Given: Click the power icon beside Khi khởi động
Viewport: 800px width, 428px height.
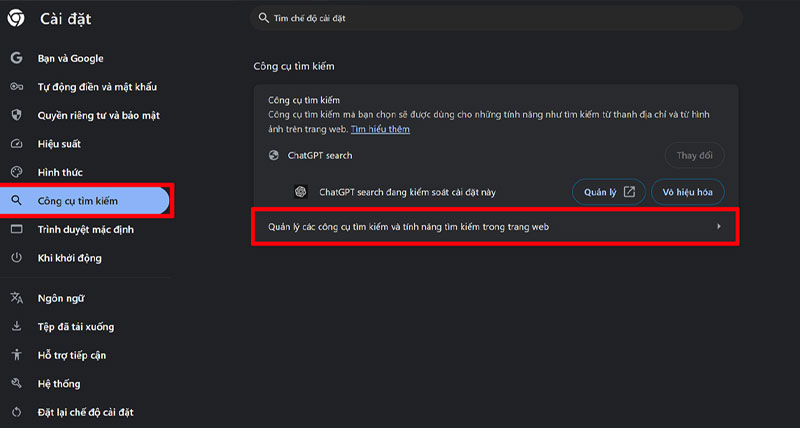Looking at the screenshot, I should pyautogui.click(x=16, y=258).
